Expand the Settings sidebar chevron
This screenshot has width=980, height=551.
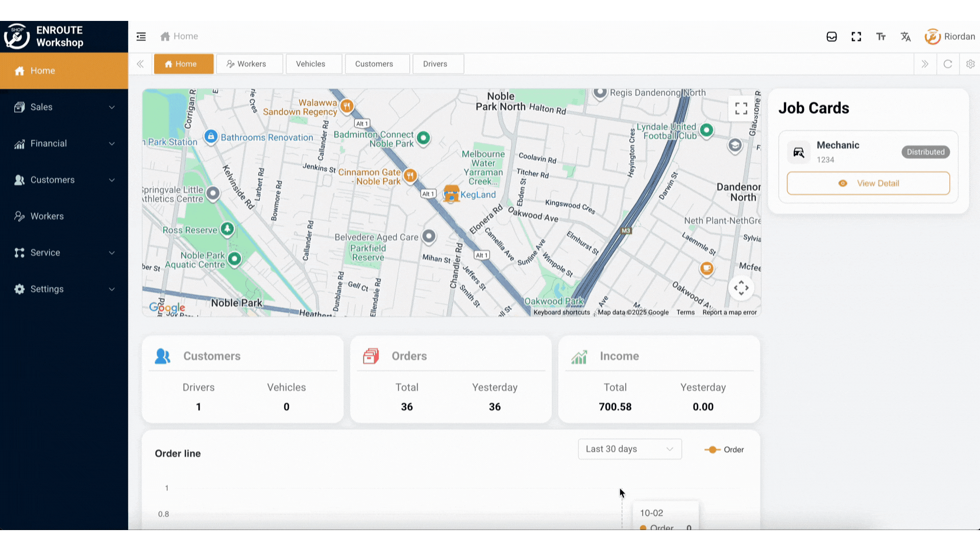(x=112, y=289)
